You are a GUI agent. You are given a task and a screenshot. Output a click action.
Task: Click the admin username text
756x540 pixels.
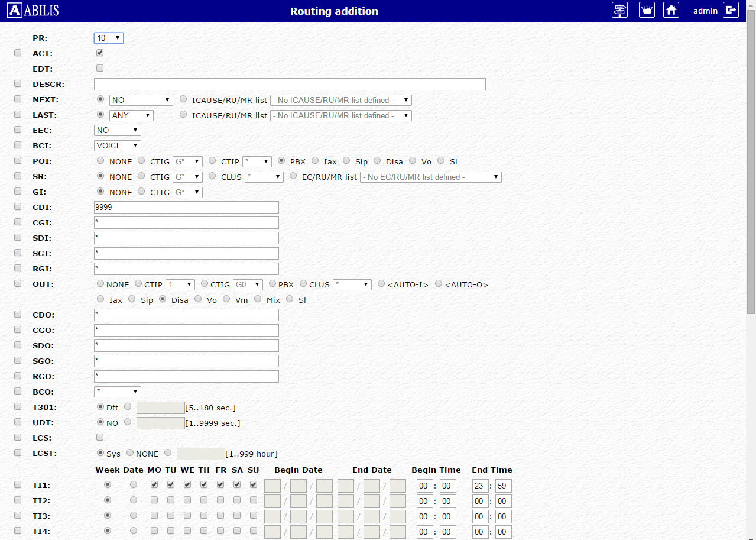[x=705, y=11]
